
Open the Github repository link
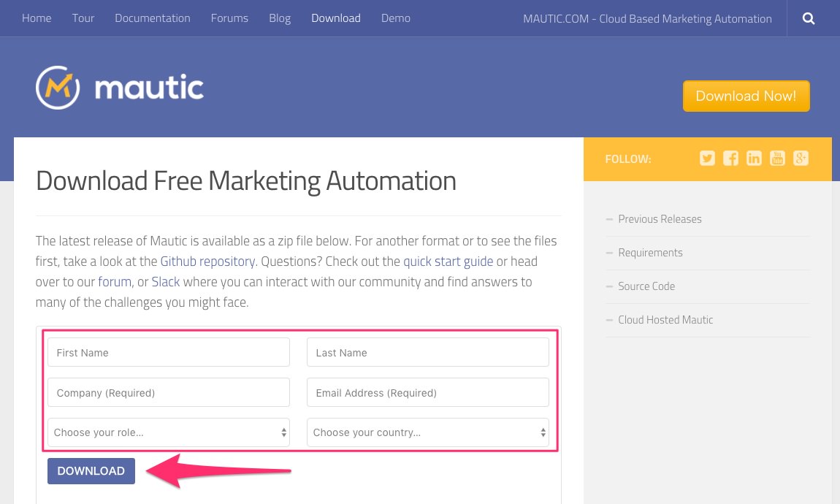coord(207,261)
